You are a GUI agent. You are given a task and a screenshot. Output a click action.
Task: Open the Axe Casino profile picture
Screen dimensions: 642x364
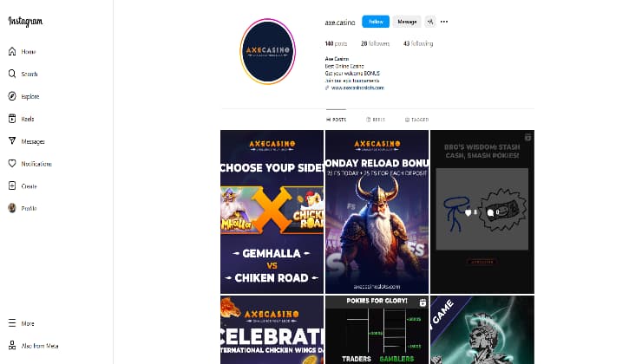tap(268, 51)
